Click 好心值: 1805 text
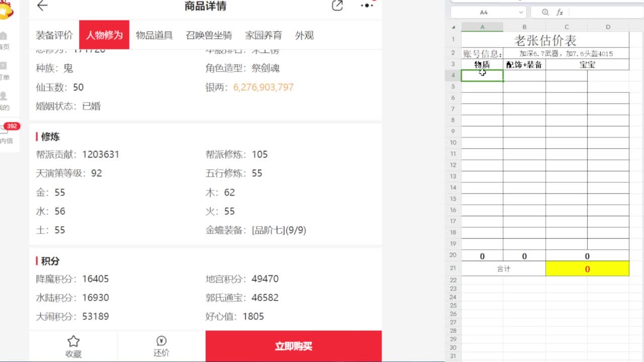This screenshot has width=644, height=362. (234, 316)
